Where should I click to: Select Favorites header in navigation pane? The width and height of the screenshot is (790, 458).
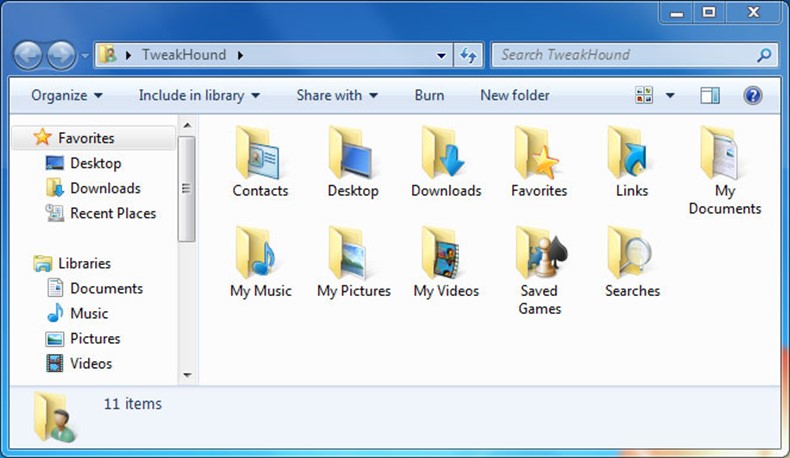94,138
